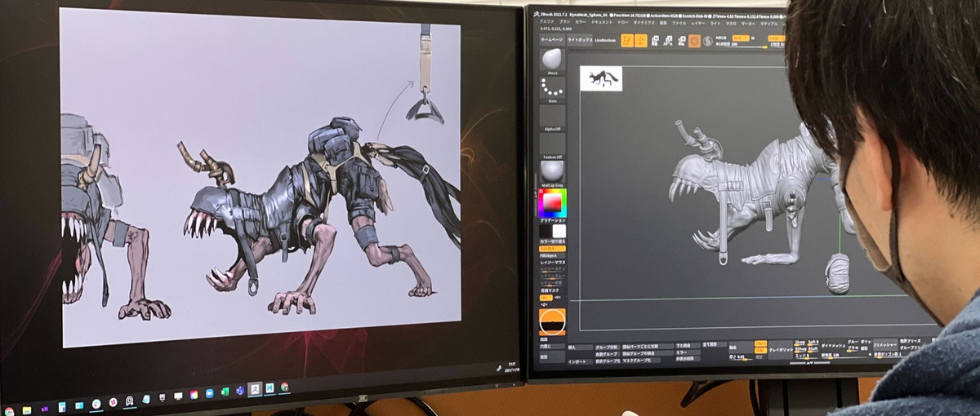Open the ライト menu
The width and height of the screenshot is (980, 416).
pyautogui.click(x=716, y=22)
